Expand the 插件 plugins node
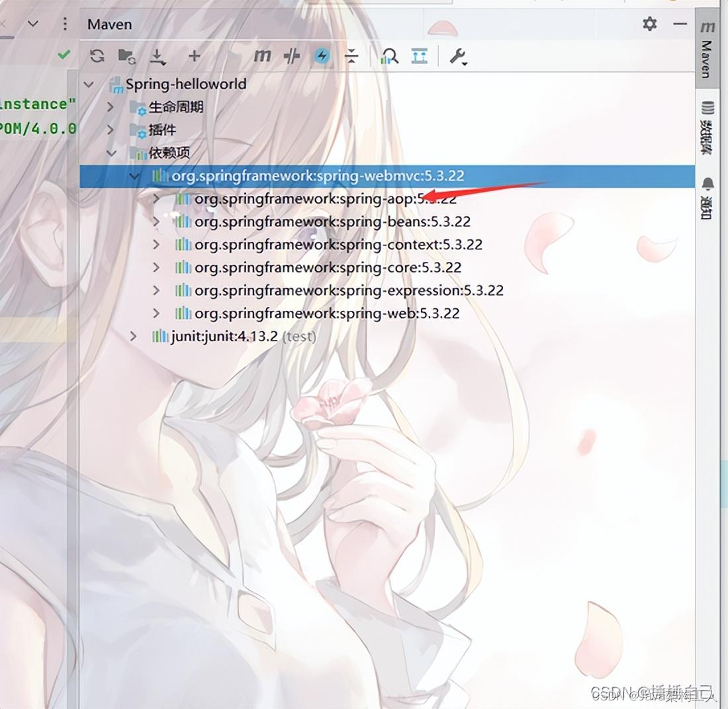 (x=111, y=130)
